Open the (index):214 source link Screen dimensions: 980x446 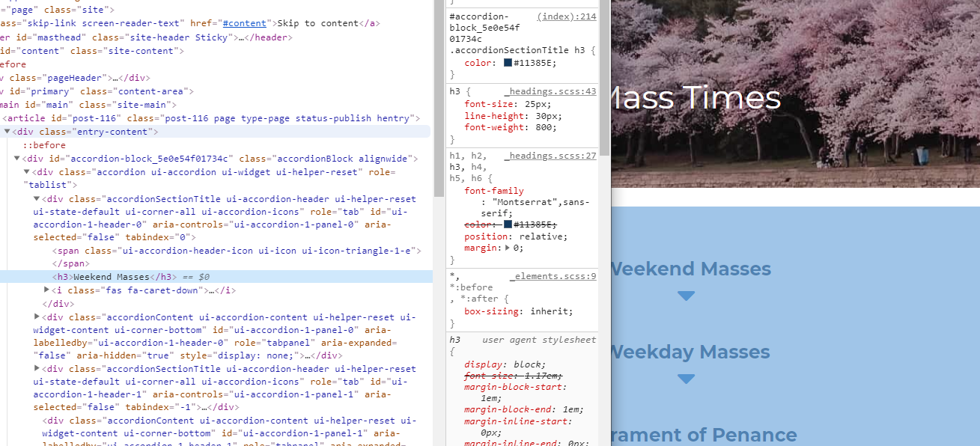(566, 16)
